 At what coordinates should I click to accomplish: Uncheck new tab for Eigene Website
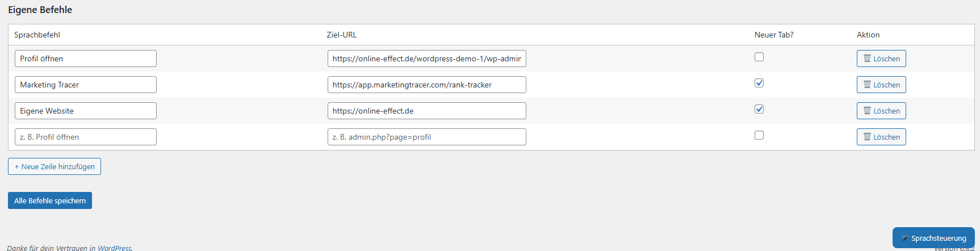pos(759,109)
